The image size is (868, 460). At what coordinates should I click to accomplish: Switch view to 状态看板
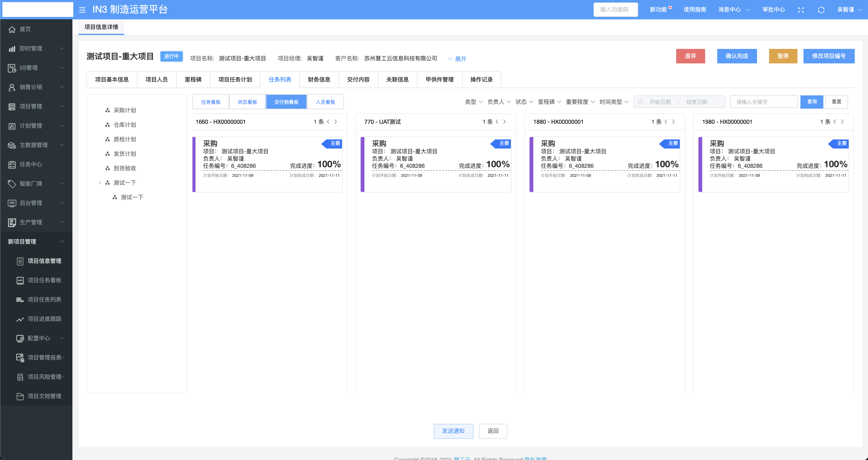pos(247,102)
